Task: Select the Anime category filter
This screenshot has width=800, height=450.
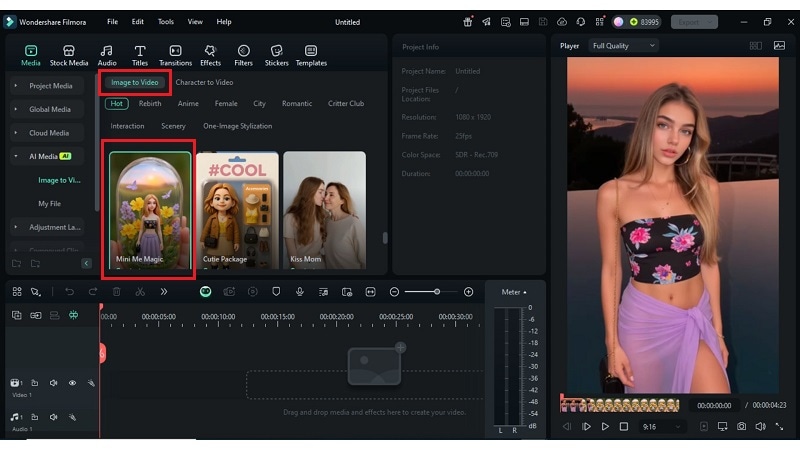Action: point(188,103)
